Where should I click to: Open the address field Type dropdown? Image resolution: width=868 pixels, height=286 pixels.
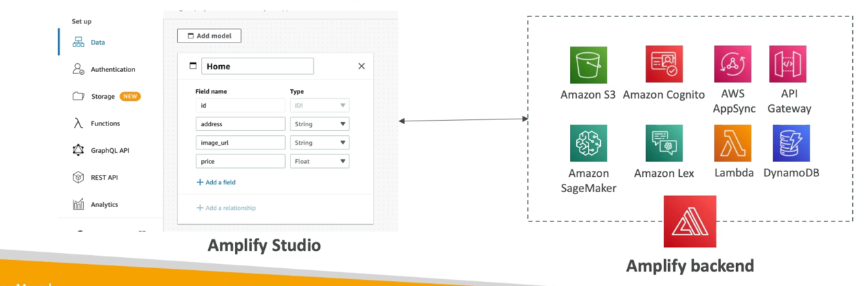319,124
